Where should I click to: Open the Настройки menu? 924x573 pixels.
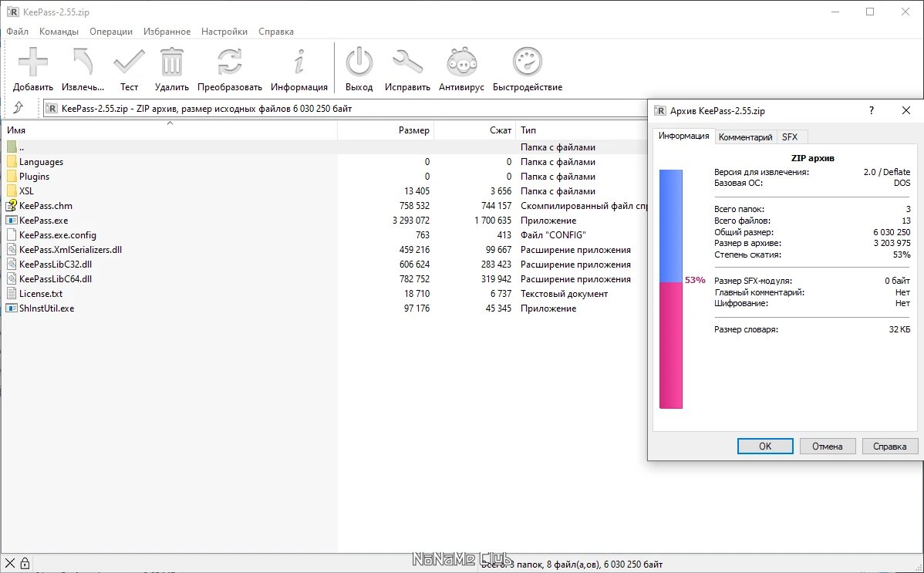pos(224,32)
